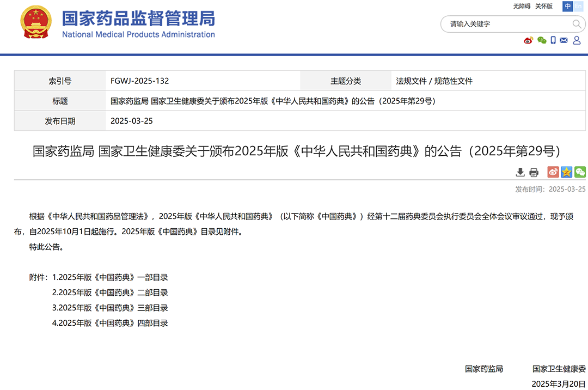Share the article to Weibo
This screenshot has width=588, height=390.
tap(553, 172)
